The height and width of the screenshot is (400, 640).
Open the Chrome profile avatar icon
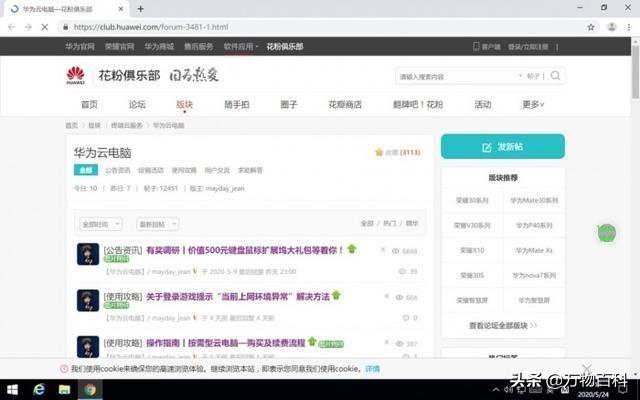pyautogui.click(x=611, y=27)
